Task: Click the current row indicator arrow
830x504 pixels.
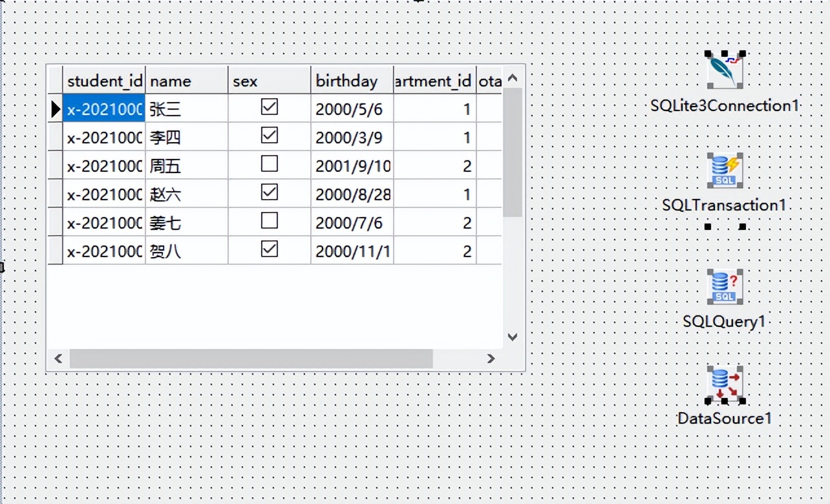Action: pos(55,109)
